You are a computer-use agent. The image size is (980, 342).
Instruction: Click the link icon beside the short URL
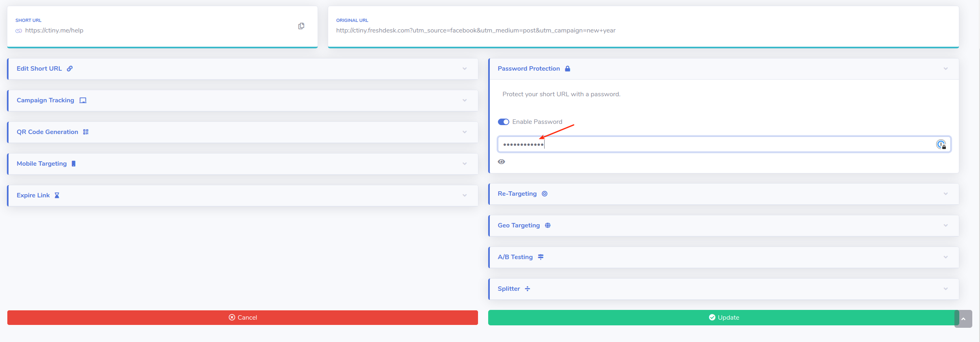19,31
